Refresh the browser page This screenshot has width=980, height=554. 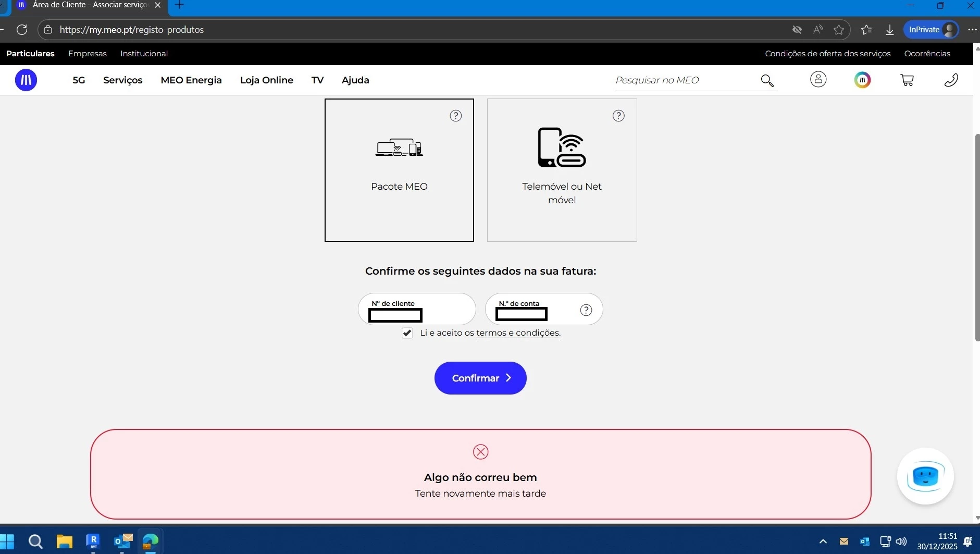click(x=22, y=30)
